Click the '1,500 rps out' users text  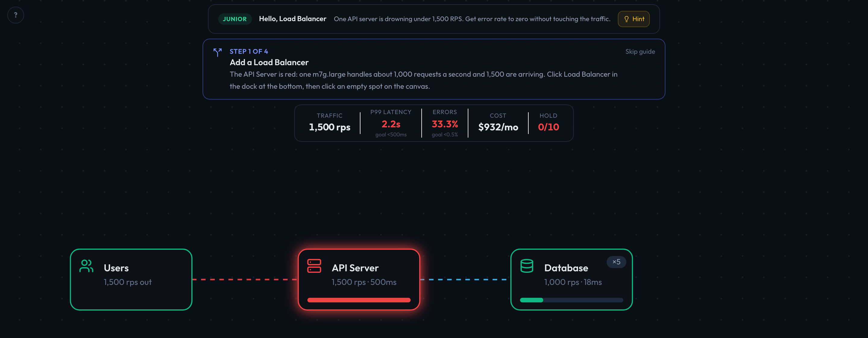tap(128, 282)
